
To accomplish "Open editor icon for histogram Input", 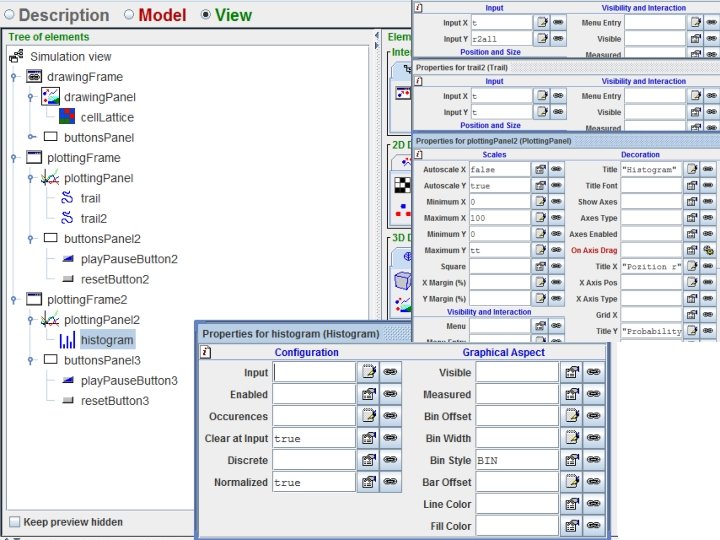I will [368, 371].
